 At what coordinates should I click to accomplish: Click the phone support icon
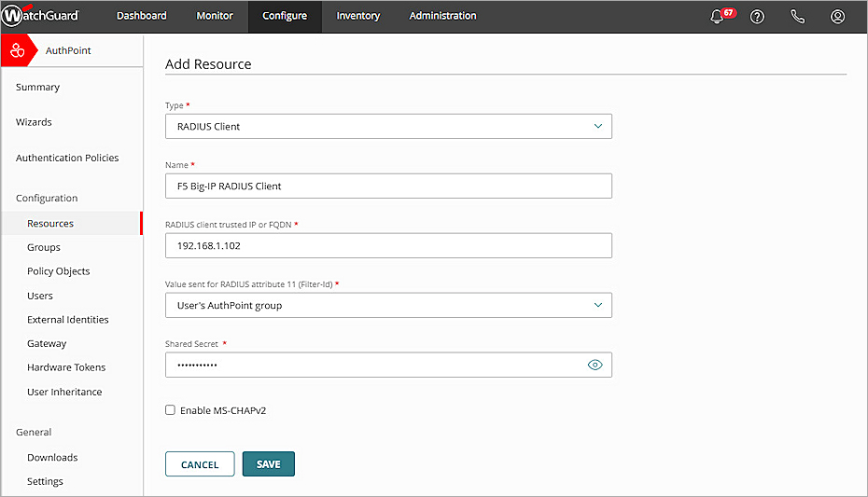pos(797,17)
